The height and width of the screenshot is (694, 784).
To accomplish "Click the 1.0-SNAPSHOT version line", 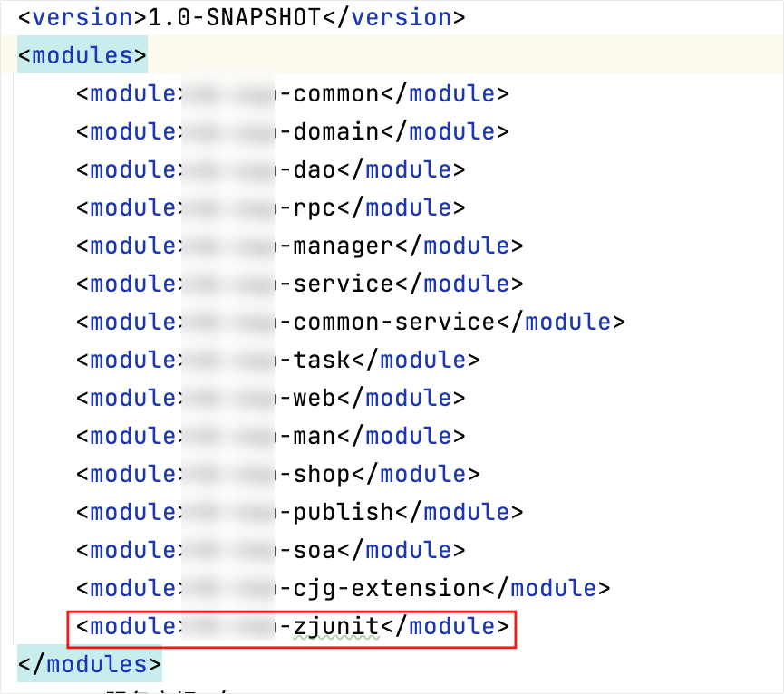I will [x=241, y=18].
